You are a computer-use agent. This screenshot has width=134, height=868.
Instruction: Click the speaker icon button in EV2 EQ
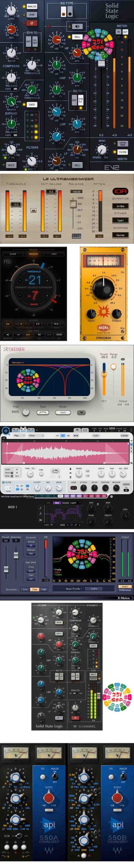coord(77,26)
